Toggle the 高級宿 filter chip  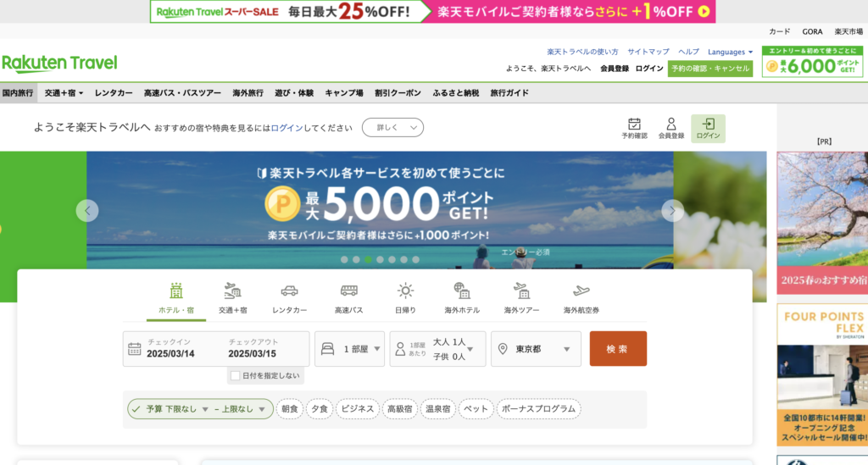[400, 409]
